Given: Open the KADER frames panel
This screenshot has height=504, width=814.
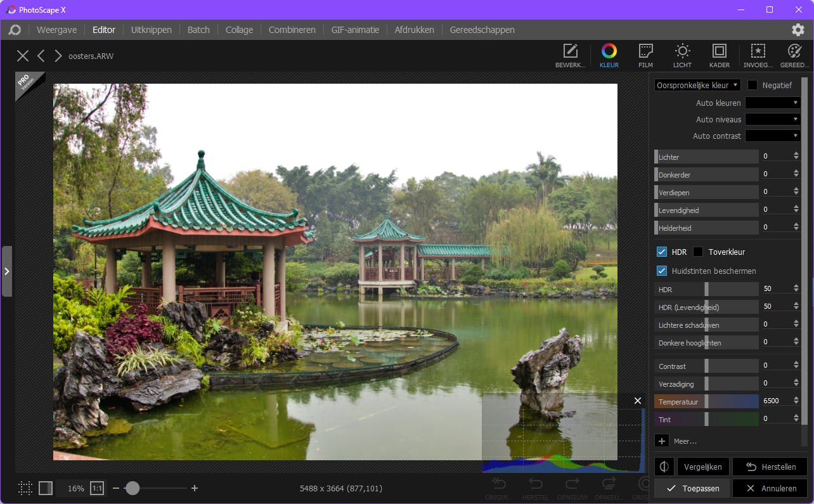Looking at the screenshot, I should [x=720, y=56].
